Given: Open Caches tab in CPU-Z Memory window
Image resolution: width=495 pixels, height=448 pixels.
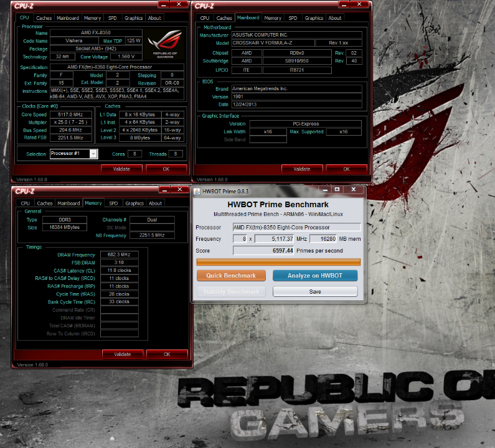Looking at the screenshot, I should click(45, 203).
